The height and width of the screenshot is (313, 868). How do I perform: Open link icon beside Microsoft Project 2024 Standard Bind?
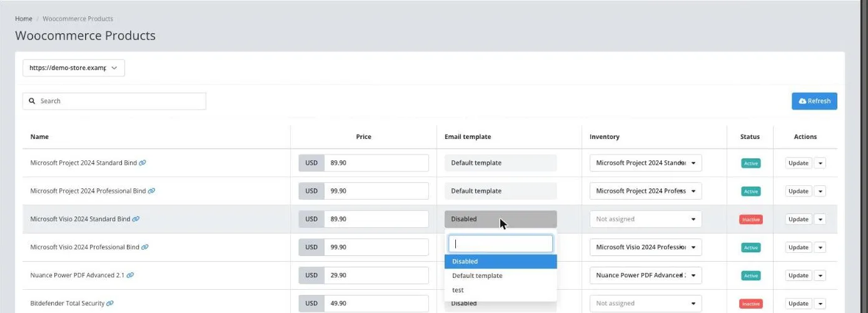[x=143, y=163]
